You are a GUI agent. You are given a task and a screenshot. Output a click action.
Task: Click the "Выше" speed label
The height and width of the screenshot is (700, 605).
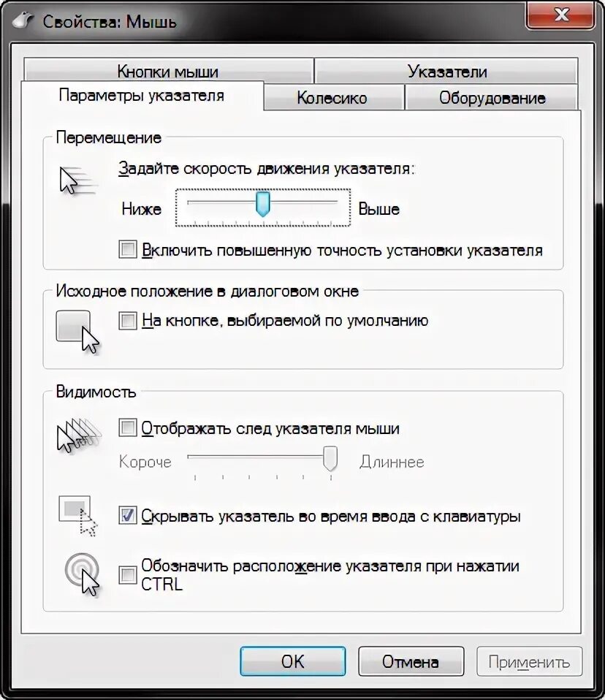point(379,209)
